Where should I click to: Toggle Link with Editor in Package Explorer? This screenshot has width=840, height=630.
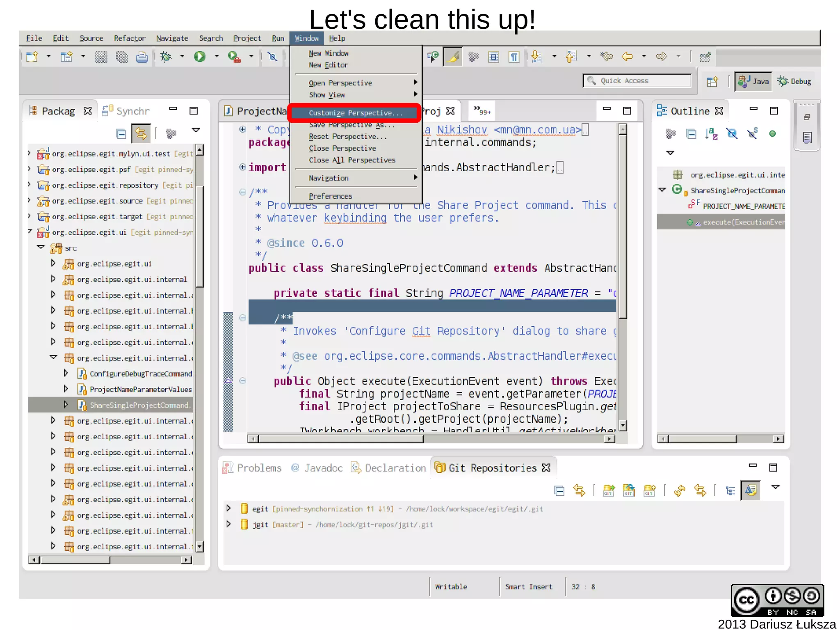click(x=141, y=134)
